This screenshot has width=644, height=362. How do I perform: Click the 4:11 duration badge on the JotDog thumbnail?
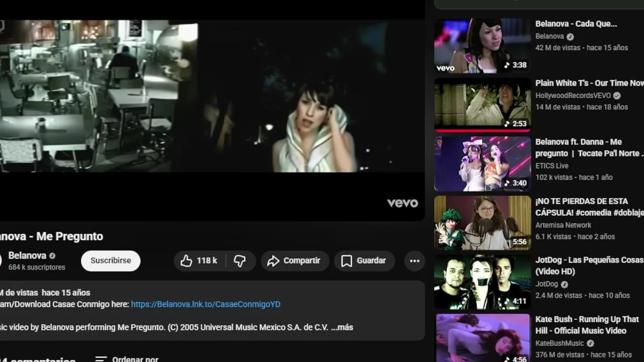[516, 301]
